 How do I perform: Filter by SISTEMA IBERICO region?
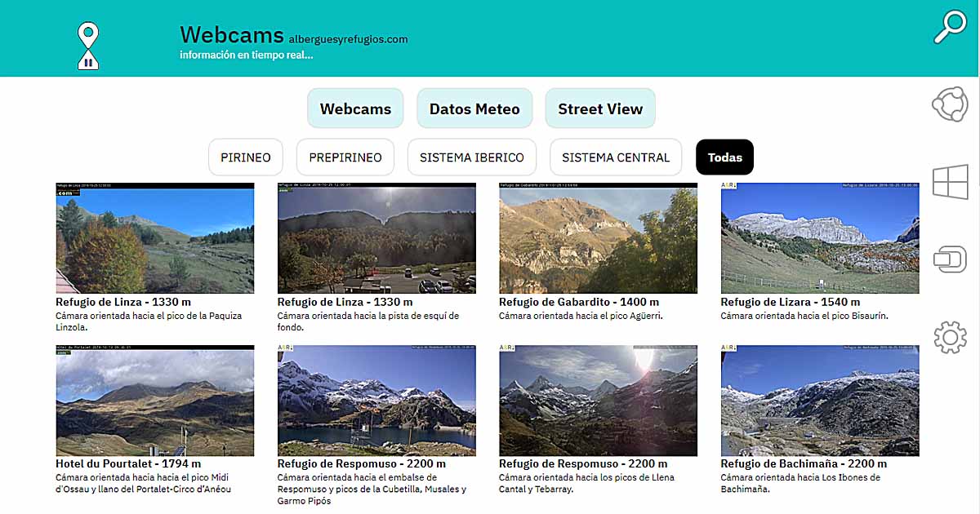472,157
